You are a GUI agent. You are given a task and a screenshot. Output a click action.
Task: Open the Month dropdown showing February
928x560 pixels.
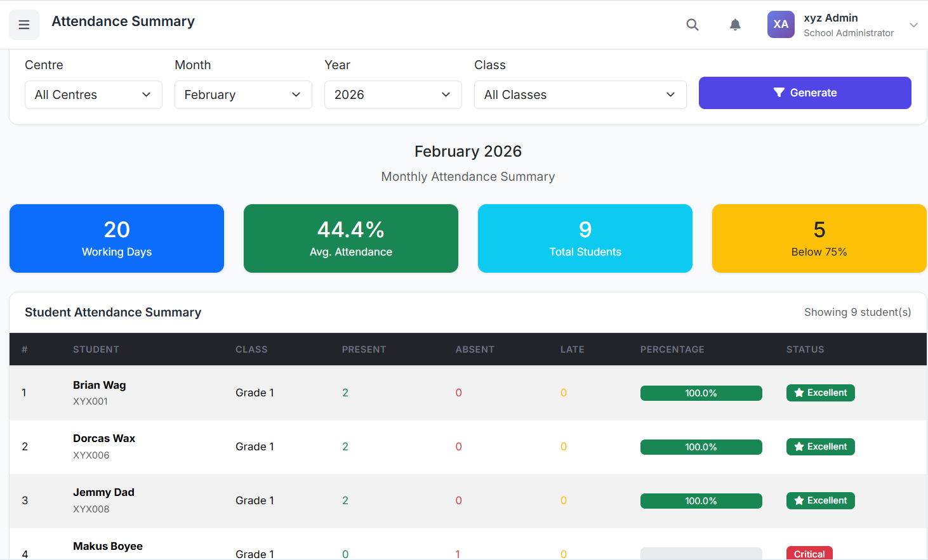pos(243,94)
